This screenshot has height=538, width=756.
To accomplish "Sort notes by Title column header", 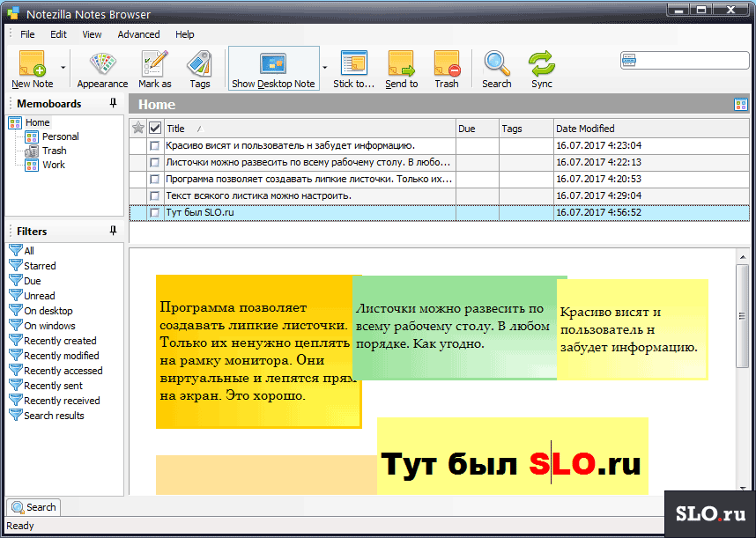I will [x=309, y=129].
